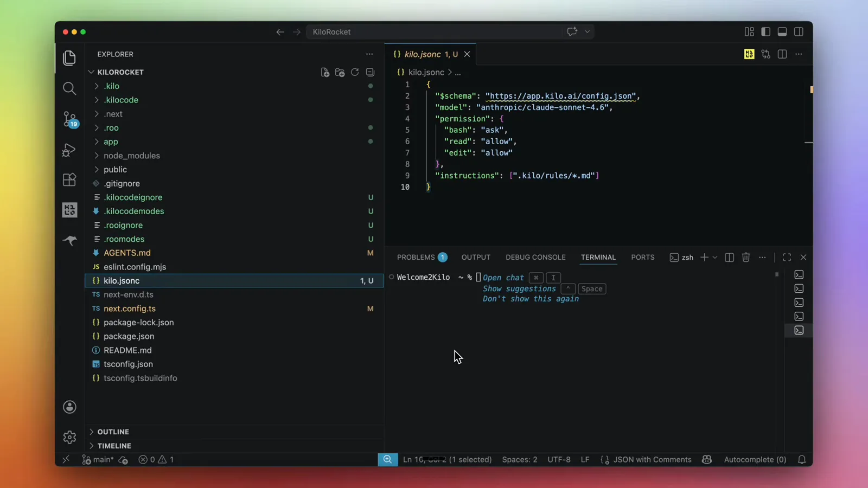Open the Manage gear in activity bar
The width and height of the screenshot is (868, 488).
pos(69,436)
